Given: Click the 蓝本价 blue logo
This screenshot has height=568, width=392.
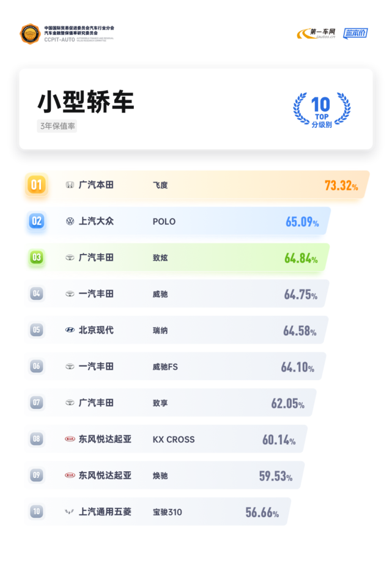Looking at the screenshot, I should click(x=355, y=33).
